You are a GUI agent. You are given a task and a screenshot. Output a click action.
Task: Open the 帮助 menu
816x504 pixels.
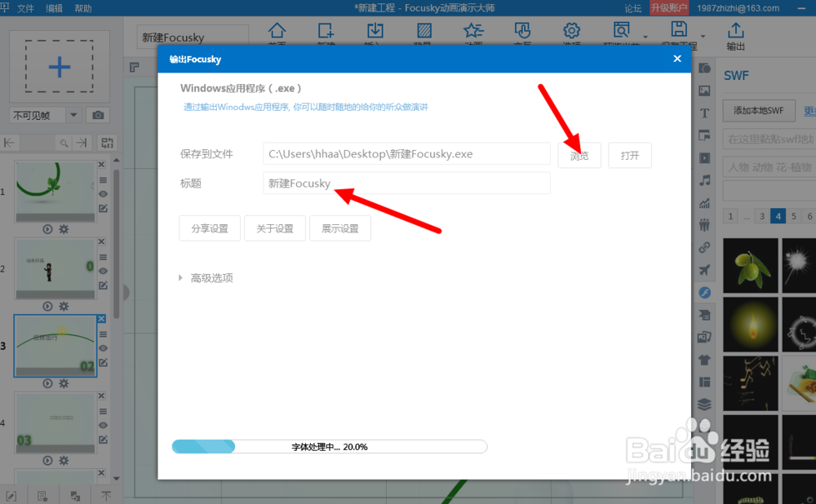coord(82,8)
